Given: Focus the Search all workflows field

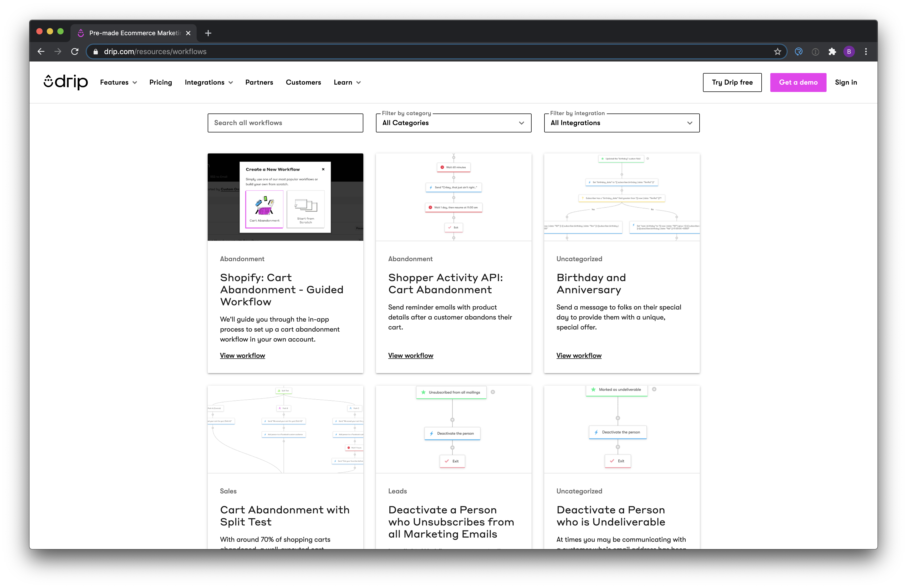Looking at the screenshot, I should 285,123.
